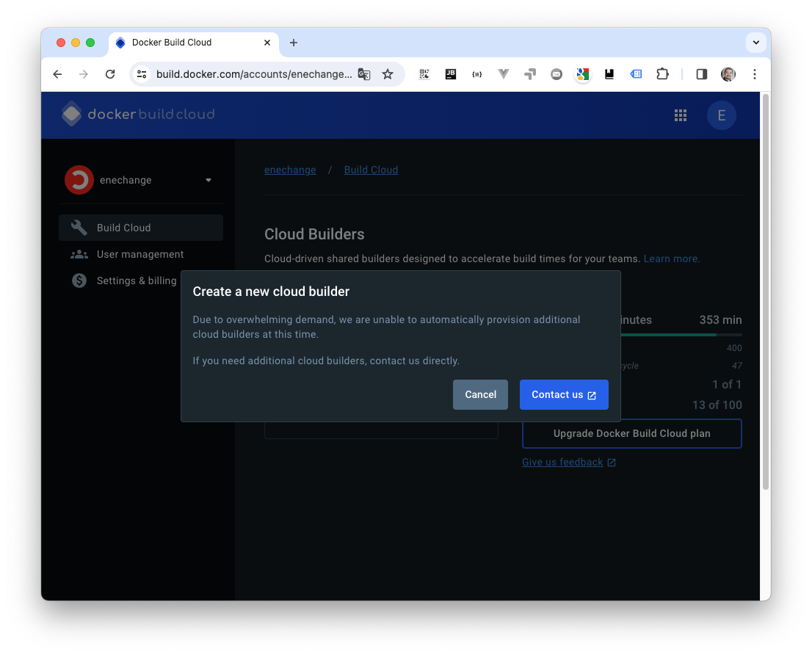Click the 1 of 1 value
The height and width of the screenshot is (655, 812).
pyautogui.click(x=727, y=384)
